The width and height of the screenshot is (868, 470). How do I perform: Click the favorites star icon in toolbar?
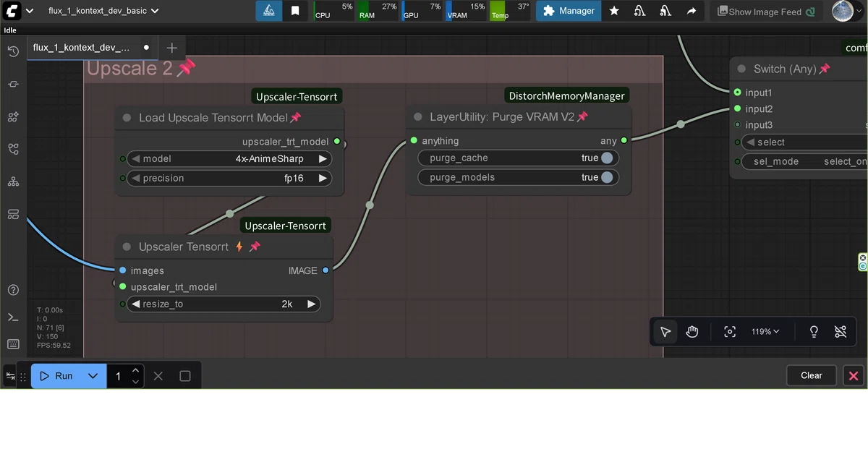click(614, 11)
